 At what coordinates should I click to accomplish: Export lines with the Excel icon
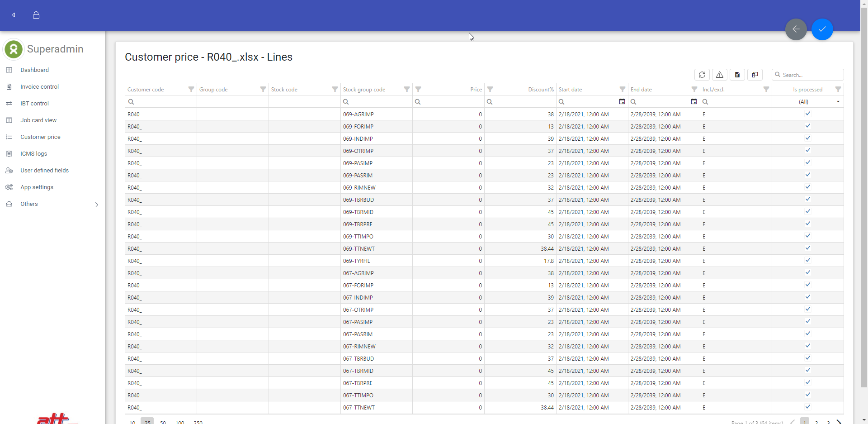737,75
